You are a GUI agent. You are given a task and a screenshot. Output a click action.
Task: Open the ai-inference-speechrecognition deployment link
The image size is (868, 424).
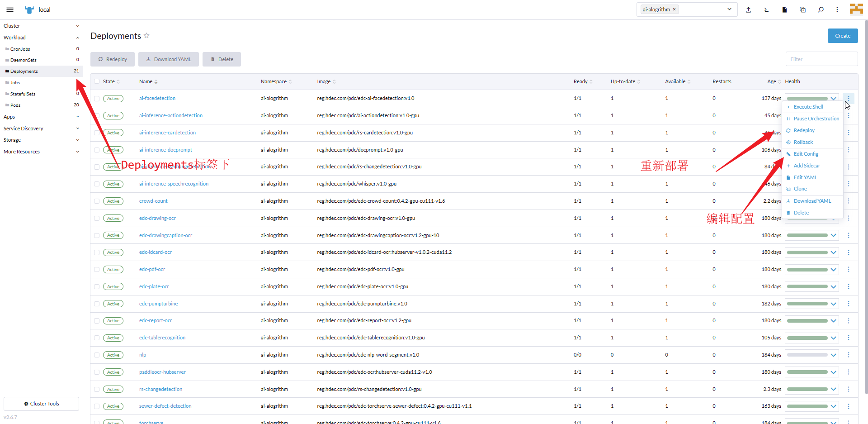point(174,184)
